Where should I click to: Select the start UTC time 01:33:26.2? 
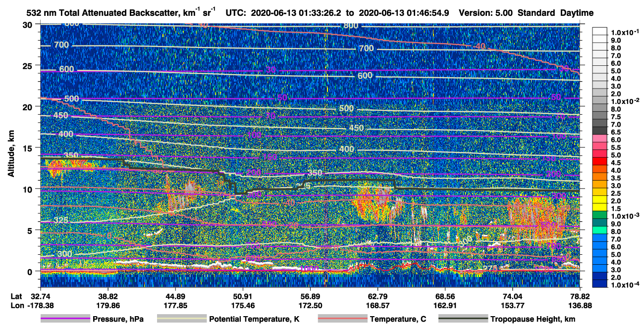tap(321, 13)
